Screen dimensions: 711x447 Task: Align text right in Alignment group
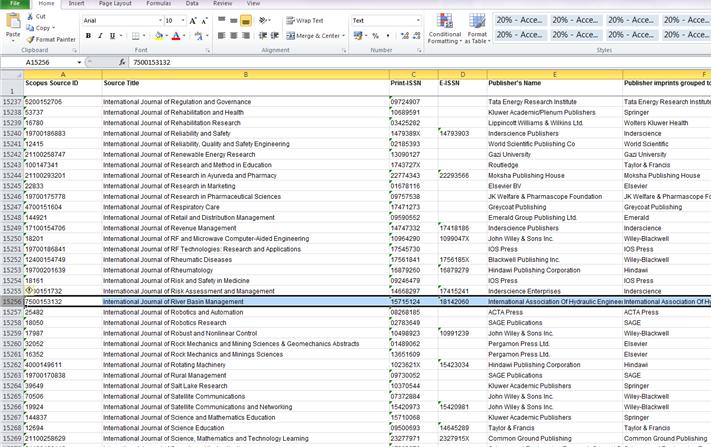(246, 35)
